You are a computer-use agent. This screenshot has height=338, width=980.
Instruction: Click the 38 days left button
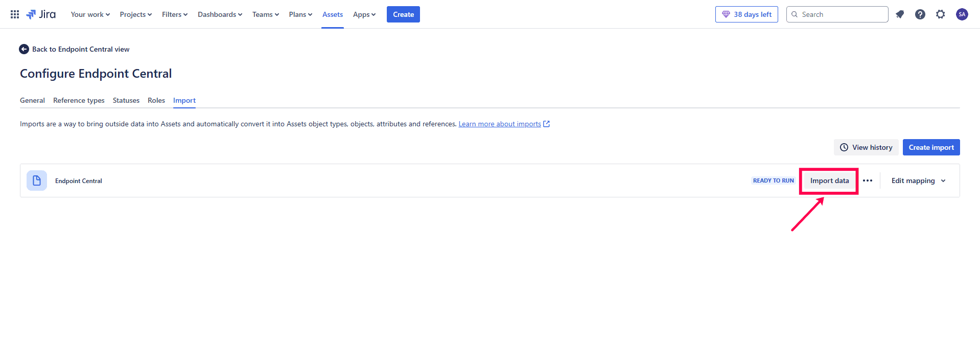coord(746,14)
